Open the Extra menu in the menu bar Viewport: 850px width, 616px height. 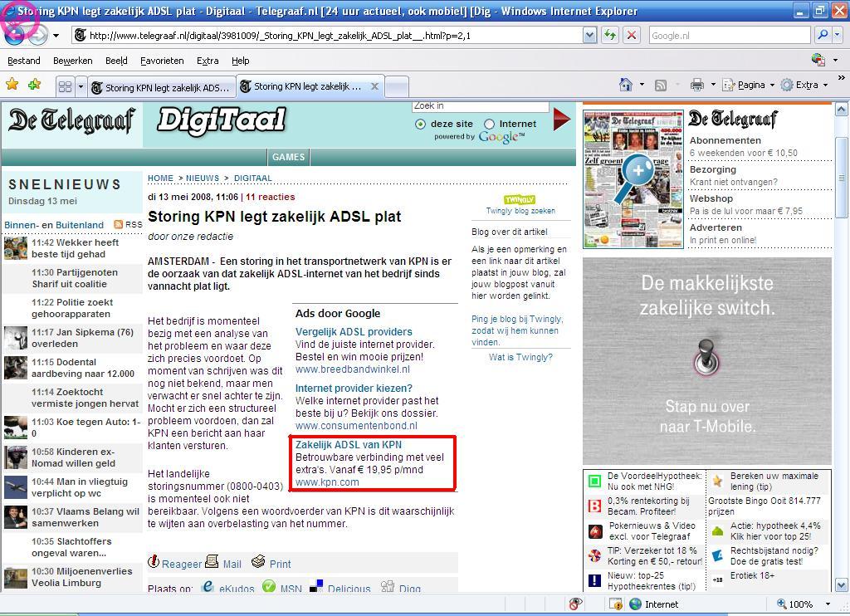click(x=208, y=61)
